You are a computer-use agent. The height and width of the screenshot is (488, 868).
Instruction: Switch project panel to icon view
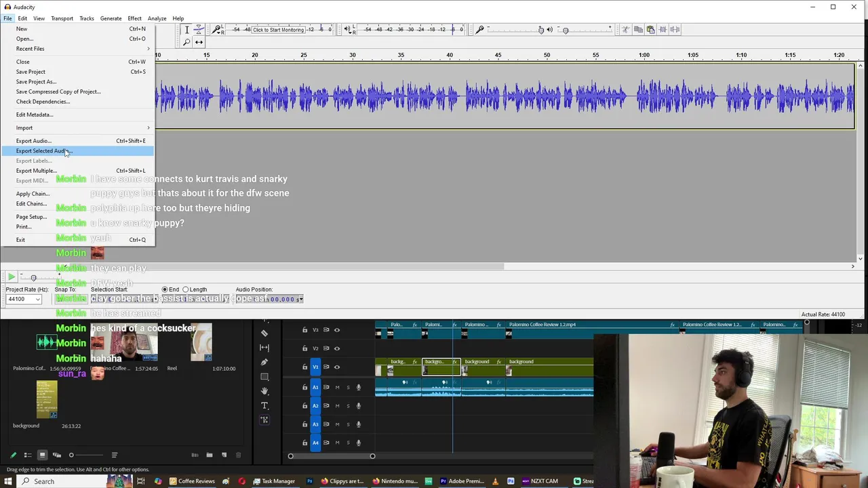tap(42, 455)
